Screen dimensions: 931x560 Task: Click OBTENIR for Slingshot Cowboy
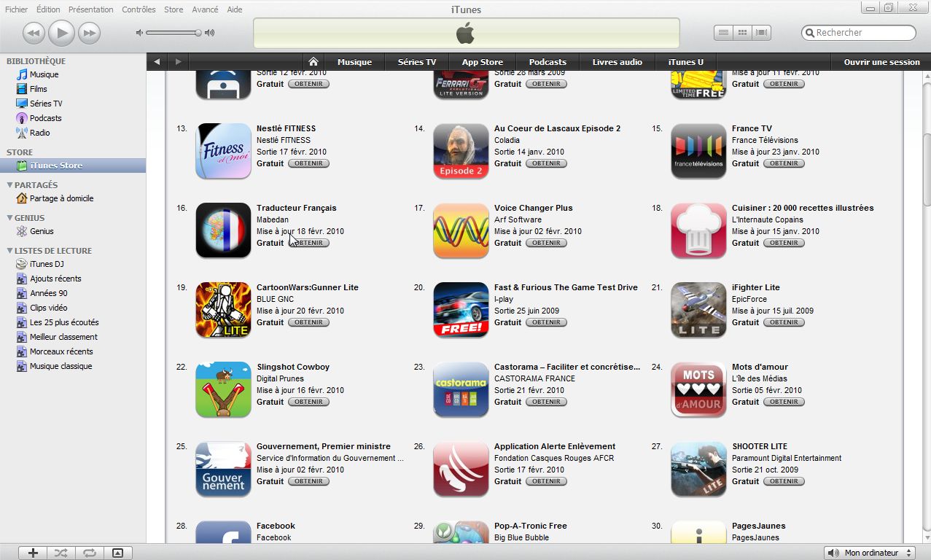pyautogui.click(x=308, y=402)
